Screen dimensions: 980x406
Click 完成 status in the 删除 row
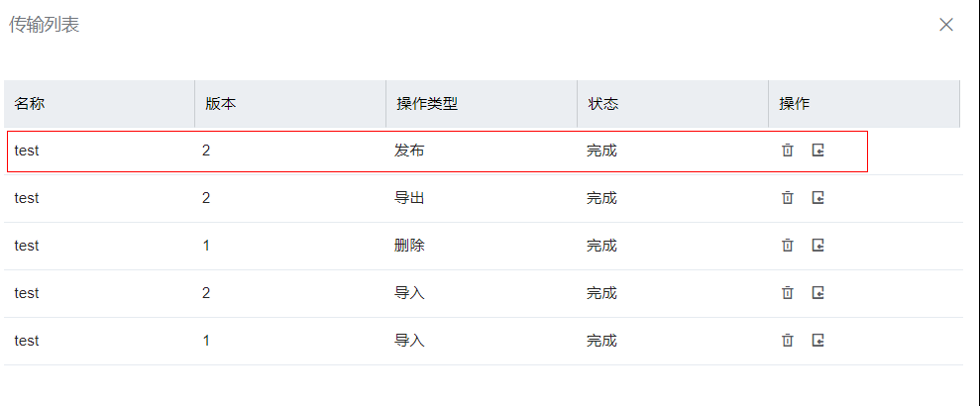(601, 246)
